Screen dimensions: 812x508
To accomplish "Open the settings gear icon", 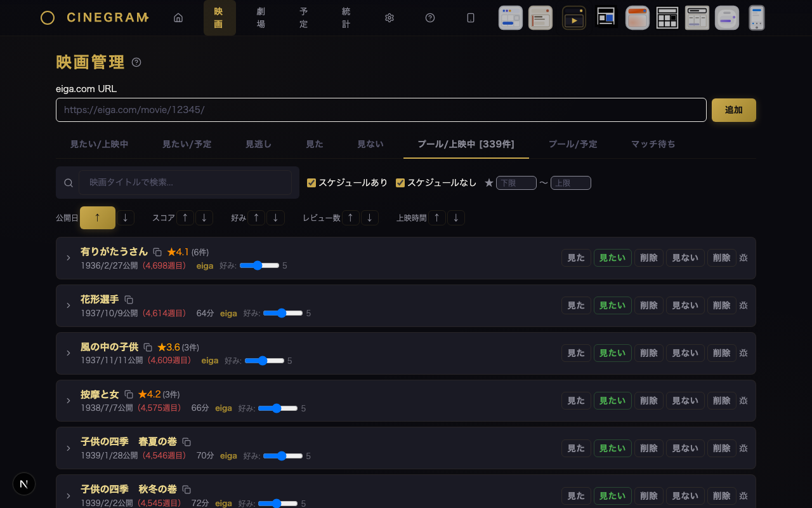I will point(389,18).
